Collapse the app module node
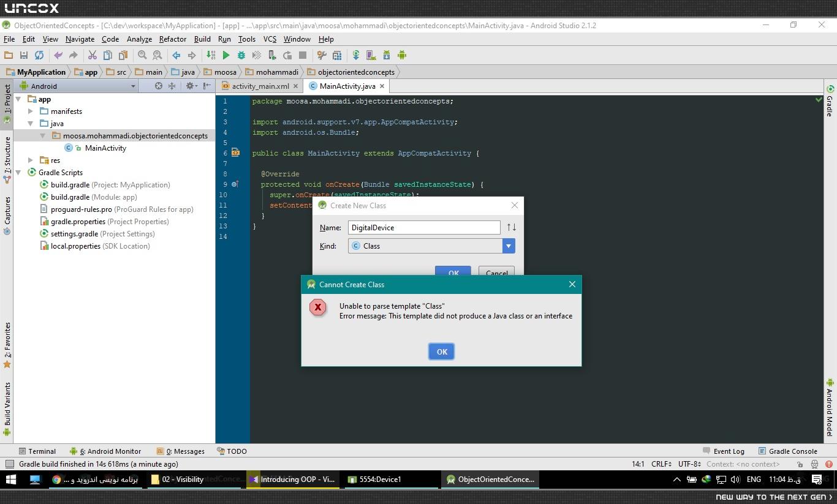The height and width of the screenshot is (504, 837). [x=18, y=99]
